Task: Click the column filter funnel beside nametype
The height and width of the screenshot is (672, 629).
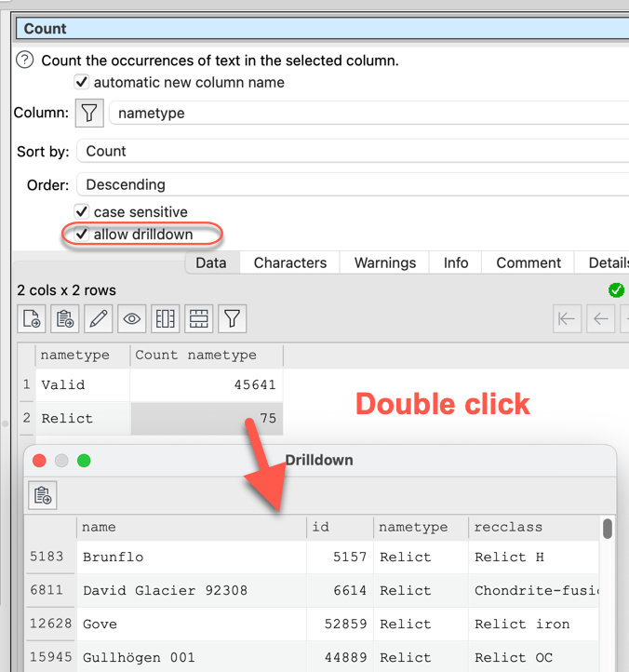Action: (x=88, y=114)
